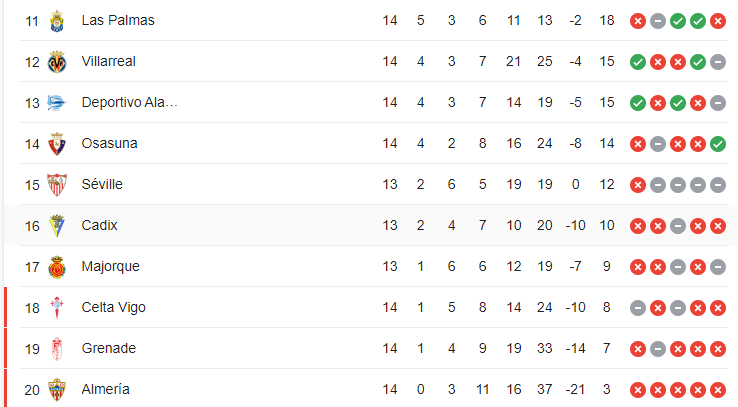Open the Celta Vigo team page

(113, 307)
